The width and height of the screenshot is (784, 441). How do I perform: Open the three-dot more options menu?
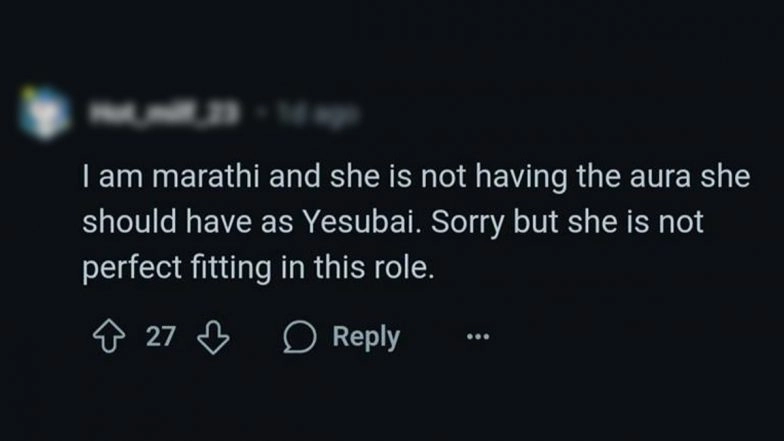479,338
